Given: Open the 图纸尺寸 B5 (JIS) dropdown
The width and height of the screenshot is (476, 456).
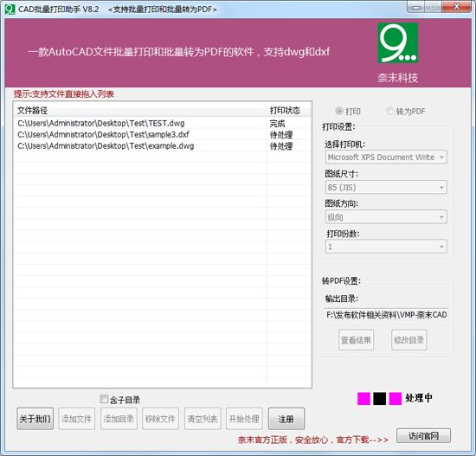Looking at the screenshot, I should (x=386, y=187).
